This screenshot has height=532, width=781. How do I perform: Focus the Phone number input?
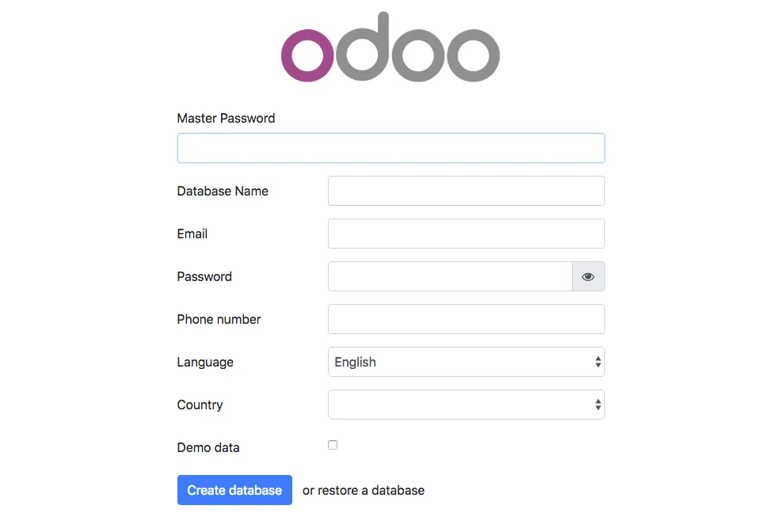coord(466,319)
